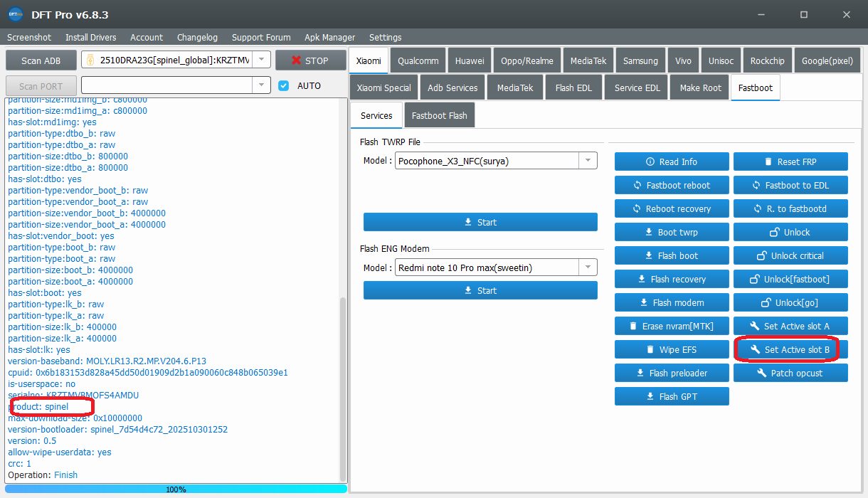Switch to the Xiaomi Special tab
The height and width of the screenshot is (498, 868).
click(x=383, y=88)
